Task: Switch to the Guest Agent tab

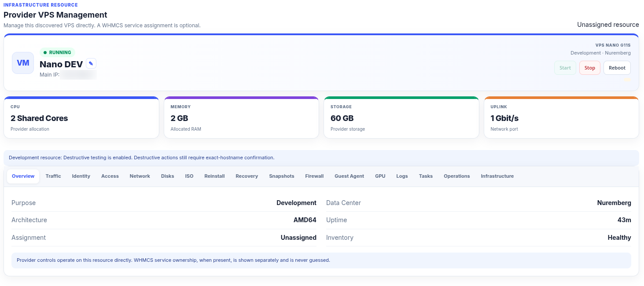Action: (x=350, y=176)
